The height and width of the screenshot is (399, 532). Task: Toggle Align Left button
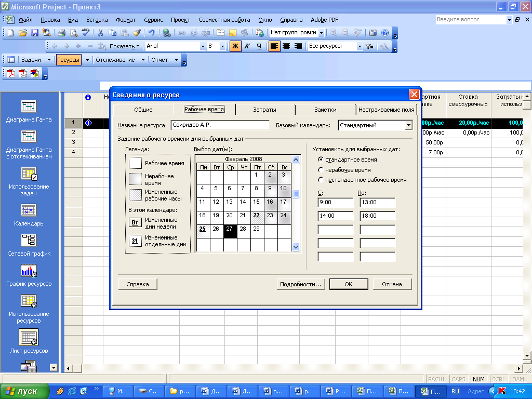click(274, 46)
